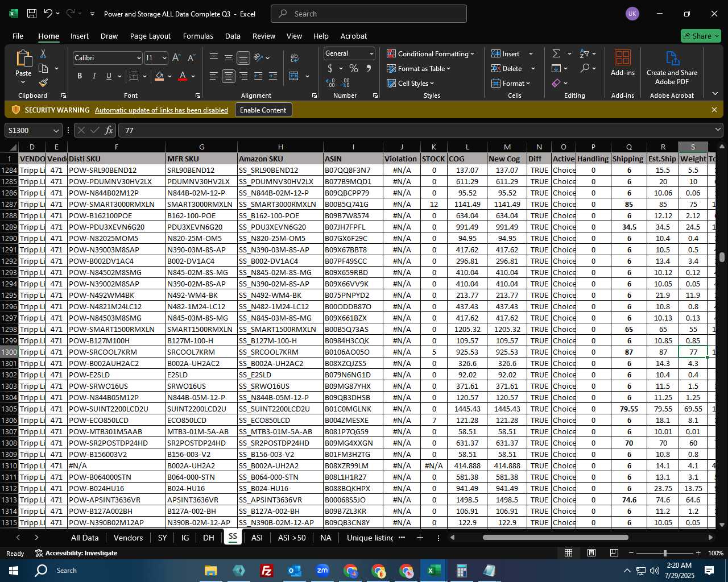
Task: Open the Add-ins button
Action: [x=623, y=63]
